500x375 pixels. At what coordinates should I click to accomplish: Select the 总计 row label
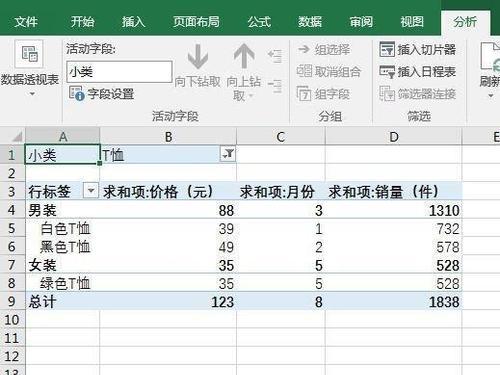coord(42,302)
